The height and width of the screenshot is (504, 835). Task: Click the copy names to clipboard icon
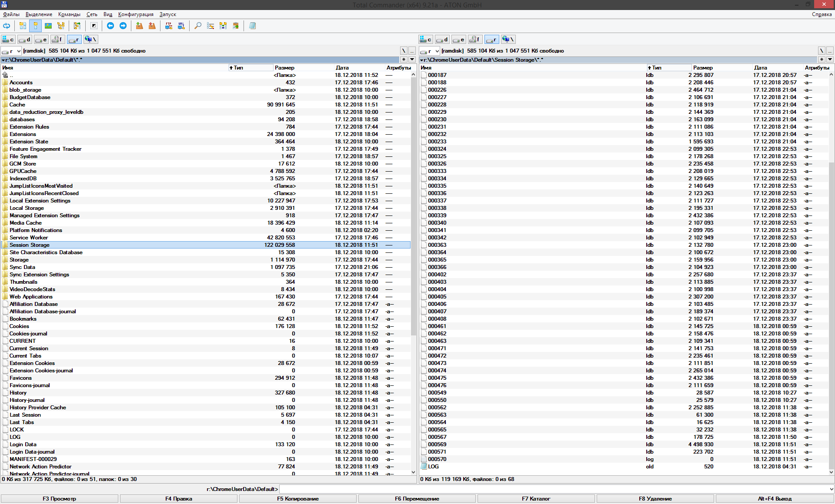236,26
